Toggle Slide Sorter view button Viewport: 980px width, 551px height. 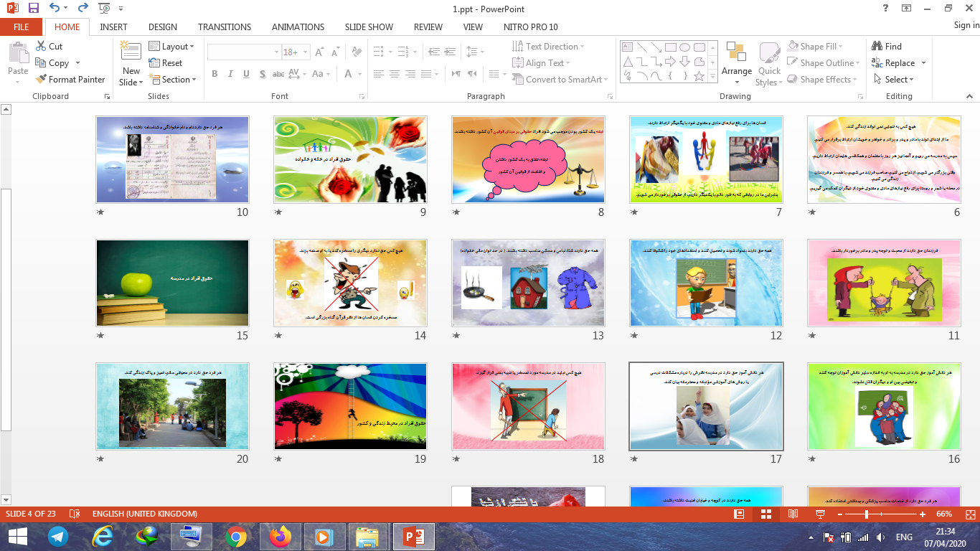point(765,514)
